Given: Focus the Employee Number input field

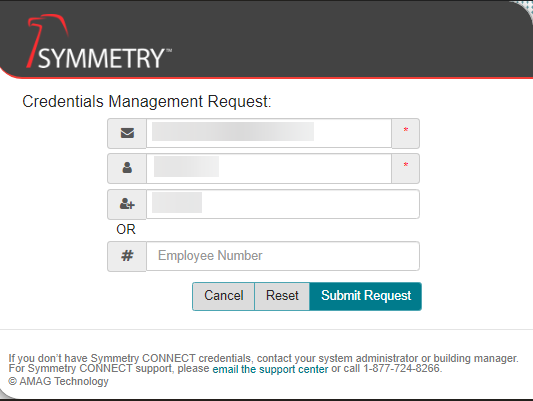Looking at the screenshot, I should point(283,256).
